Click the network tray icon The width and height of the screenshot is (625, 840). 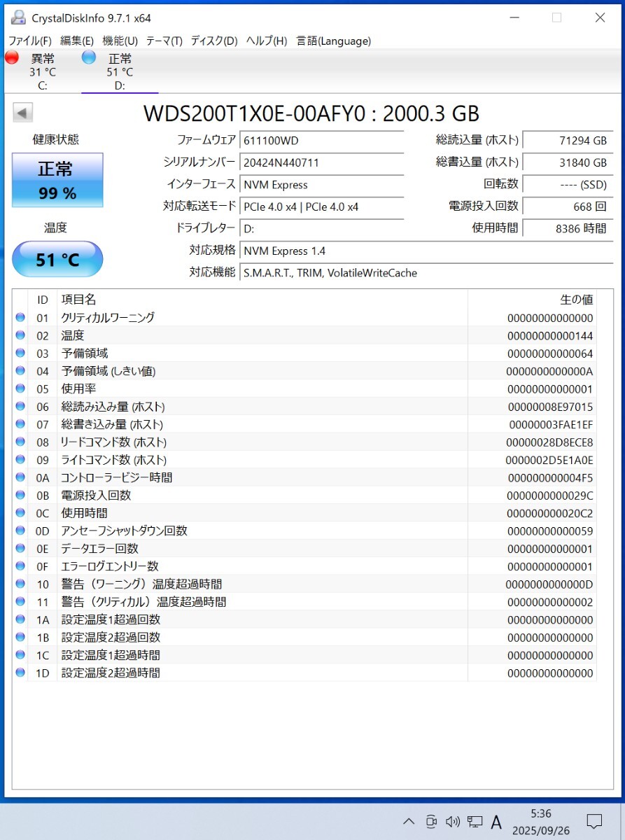tap(475, 821)
